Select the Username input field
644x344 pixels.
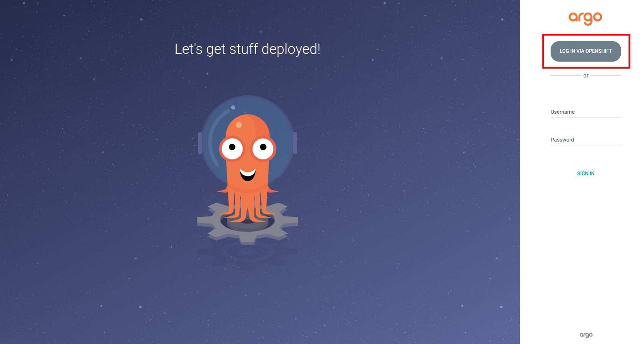585,112
